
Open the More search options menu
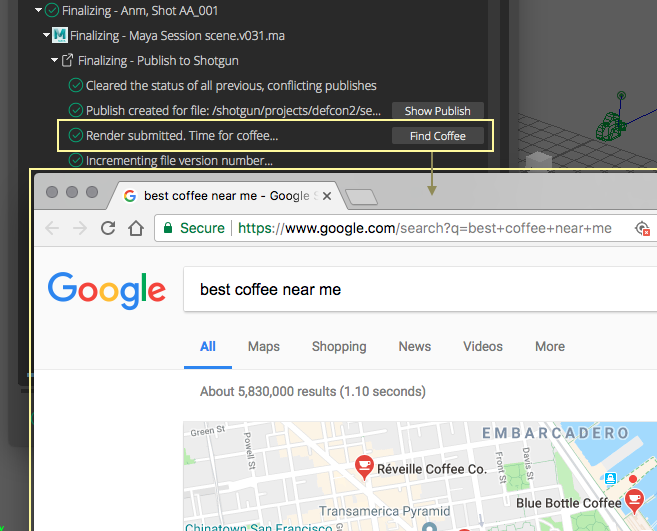pos(550,347)
